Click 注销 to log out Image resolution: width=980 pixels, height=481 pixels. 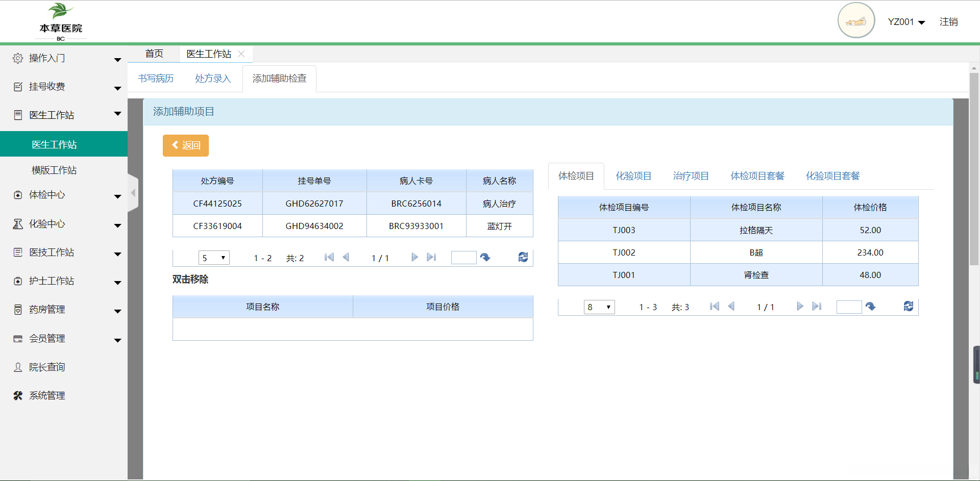949,22
